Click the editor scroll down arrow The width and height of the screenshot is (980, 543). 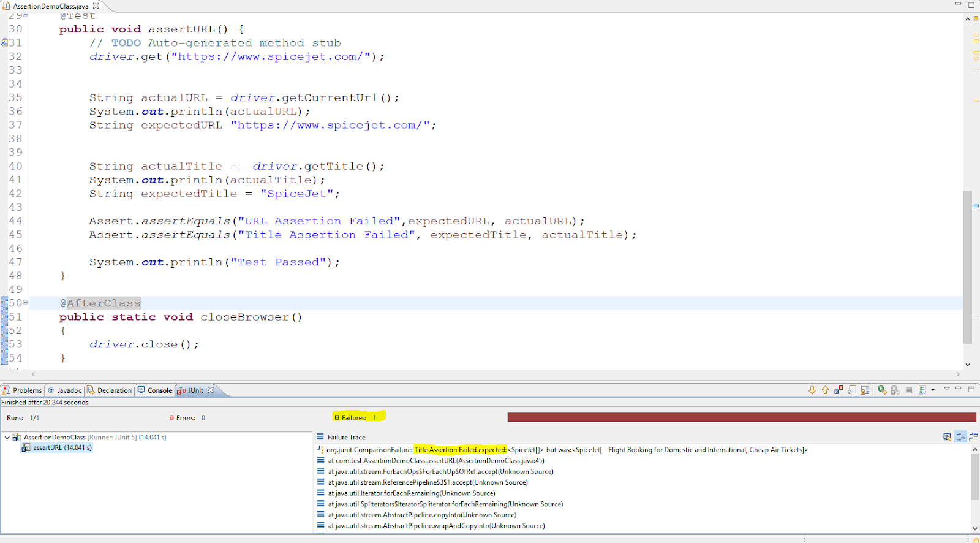click(x=968, y=365)
